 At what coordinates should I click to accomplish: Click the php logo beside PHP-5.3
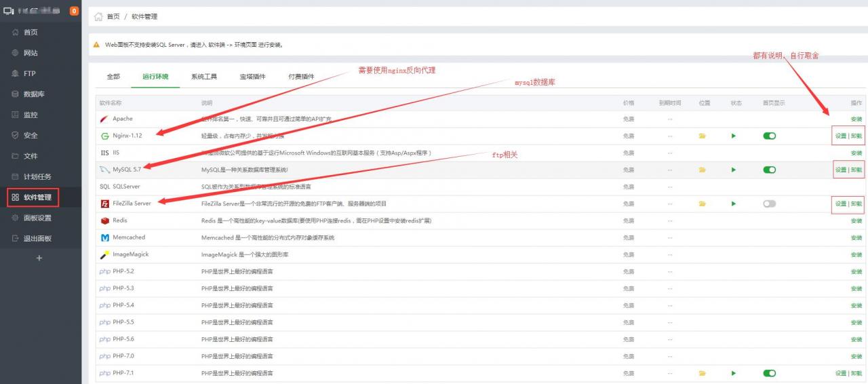click(x=104, y=288)
